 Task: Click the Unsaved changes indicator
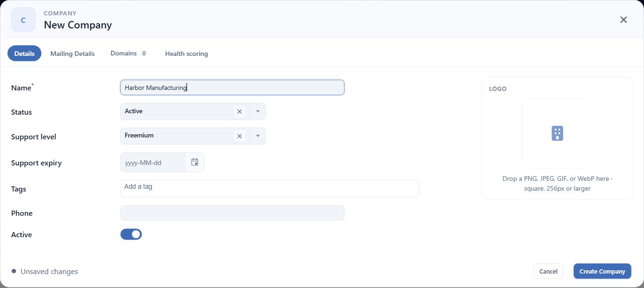[x=45, y=272]
